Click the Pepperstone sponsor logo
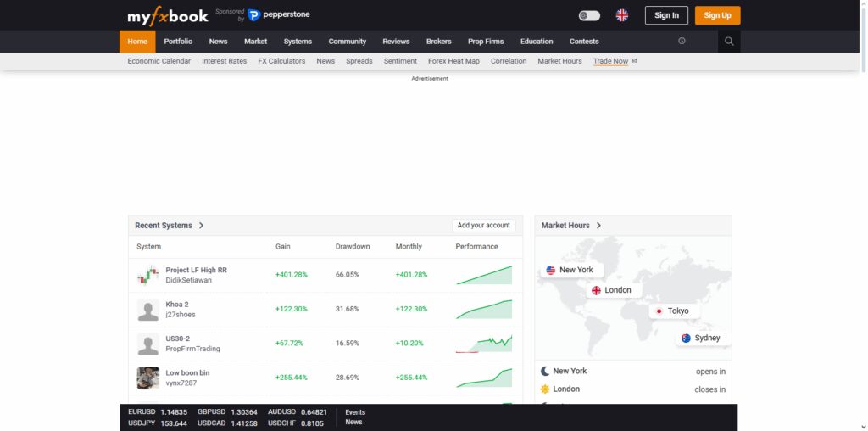Viewport: 868px width, 431px height. point(278,15)
